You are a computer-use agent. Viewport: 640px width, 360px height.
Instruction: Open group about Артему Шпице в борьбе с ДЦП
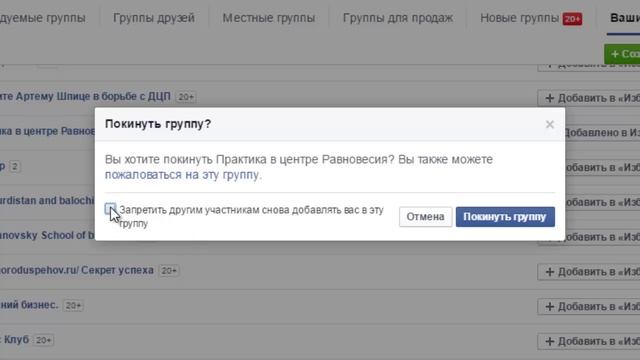85,96
